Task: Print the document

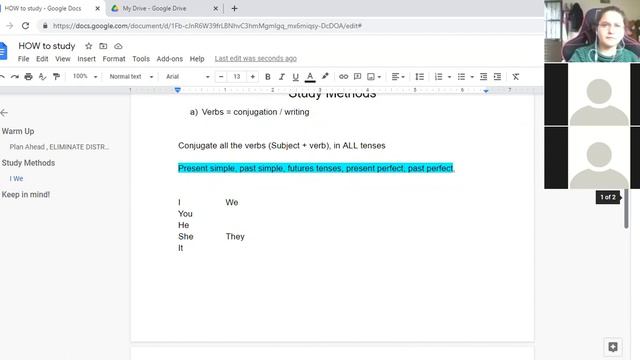Action: pyautogui.click(x=28, y=77)
